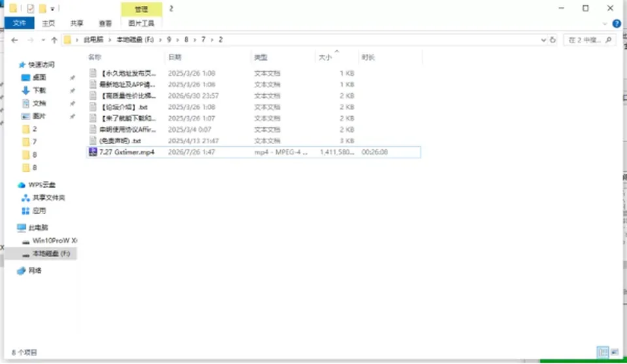Select the video file 7.27 Gxtimer.mp4
The height and width of the screenshot is (364, 627).
tap(127, 152)
